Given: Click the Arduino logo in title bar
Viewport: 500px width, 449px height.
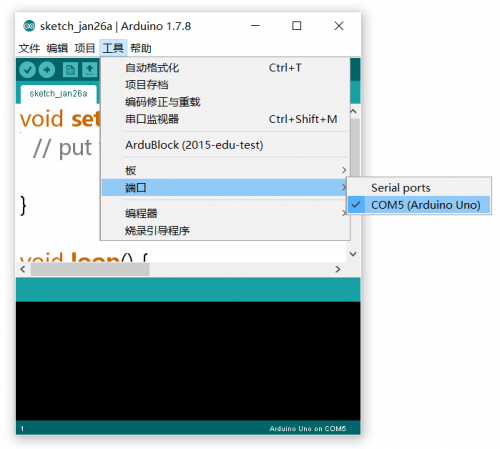Looking at the screenshot, I should click(29, 26).
